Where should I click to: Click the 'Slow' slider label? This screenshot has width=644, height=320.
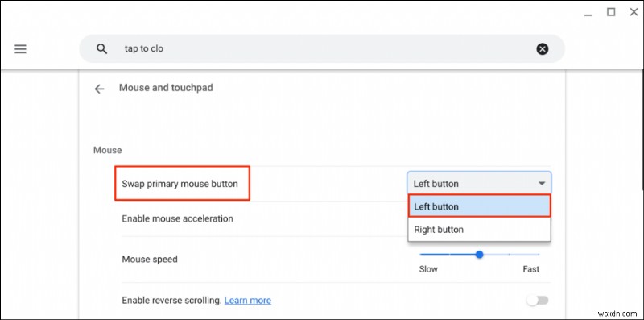click(428, 269)
